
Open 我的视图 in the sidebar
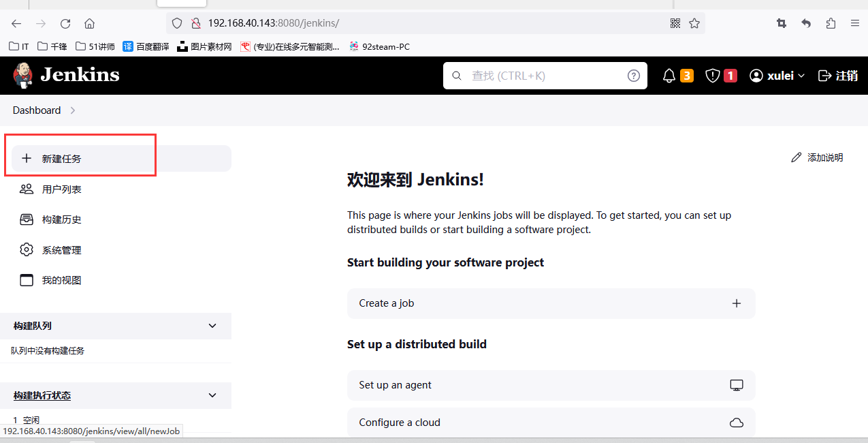tap(122, 280)
